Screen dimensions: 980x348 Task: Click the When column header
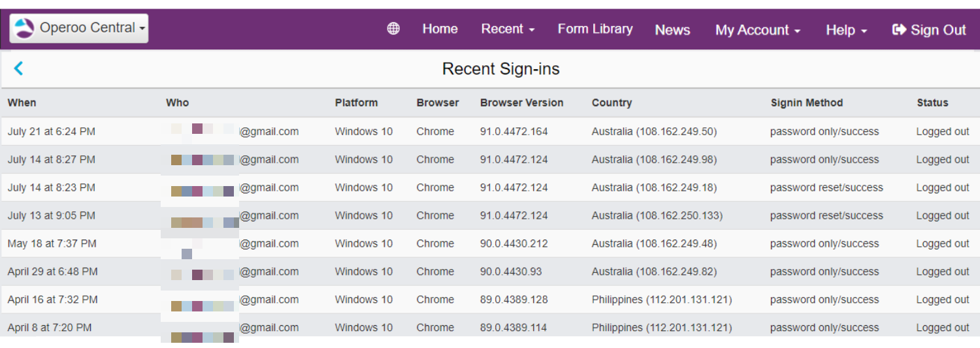[22, 103]
